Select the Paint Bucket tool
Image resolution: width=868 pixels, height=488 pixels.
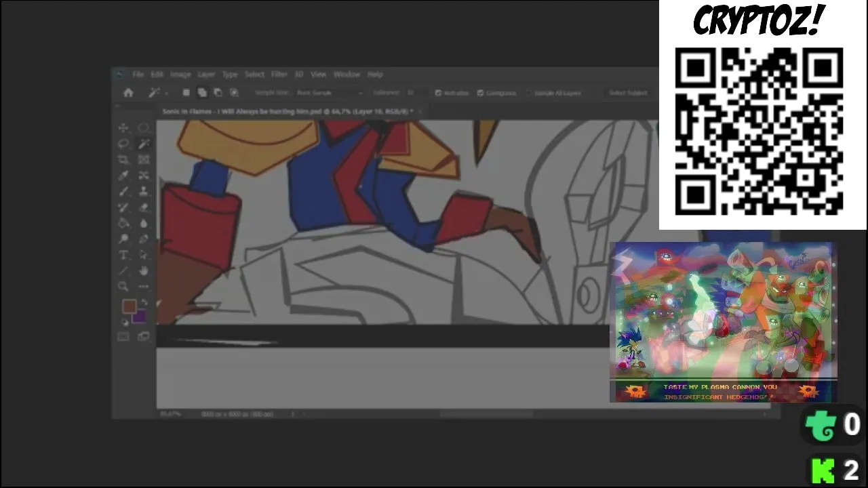[123, 223]
